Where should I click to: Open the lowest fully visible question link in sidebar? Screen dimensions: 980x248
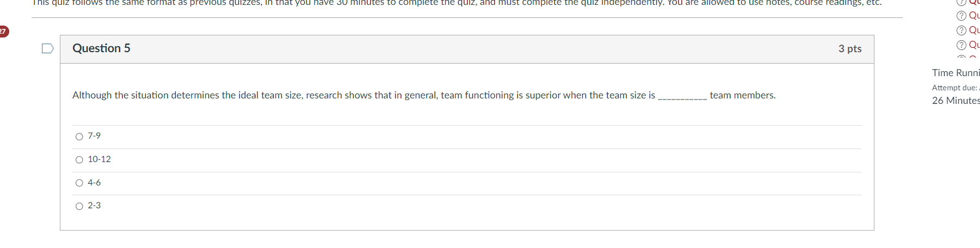[x=974, y=45]
